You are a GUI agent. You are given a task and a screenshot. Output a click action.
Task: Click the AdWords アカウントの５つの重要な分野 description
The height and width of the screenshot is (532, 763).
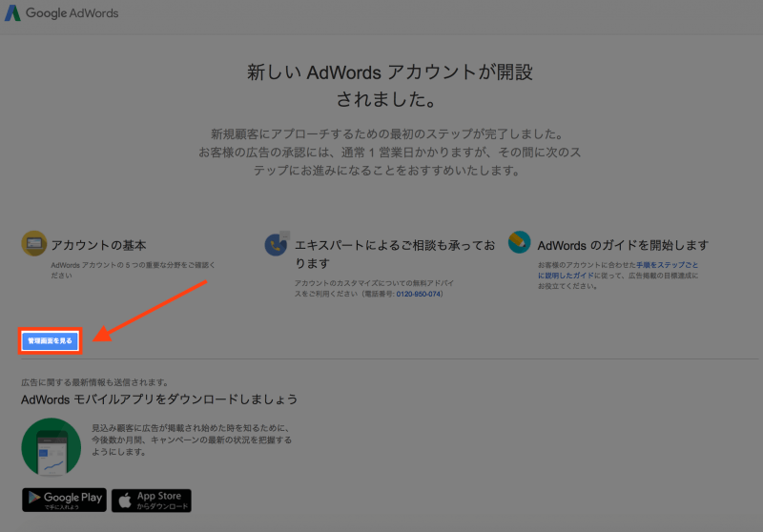pos(133,270)
